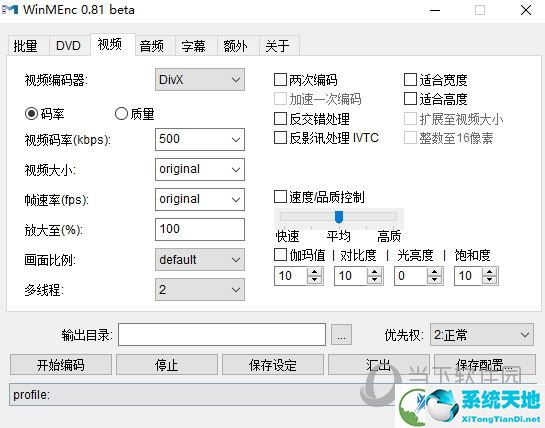Expand the 视频编码器 DivX dropdown

point(200,80)
